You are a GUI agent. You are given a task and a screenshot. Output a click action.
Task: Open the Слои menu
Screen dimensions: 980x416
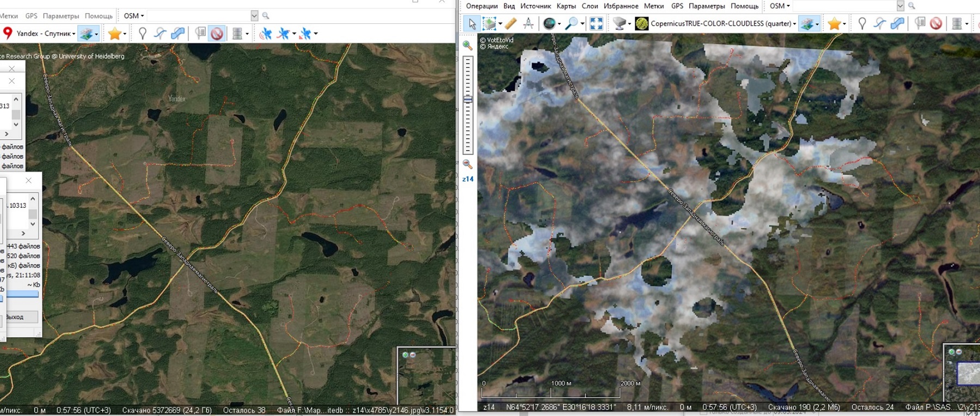[x=590, y=6]
